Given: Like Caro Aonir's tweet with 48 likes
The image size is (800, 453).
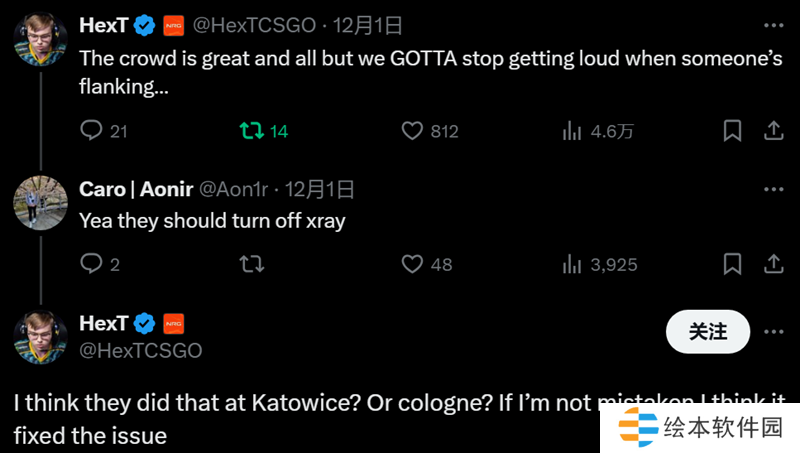Looking at the screenshot, I should (427, 264).
